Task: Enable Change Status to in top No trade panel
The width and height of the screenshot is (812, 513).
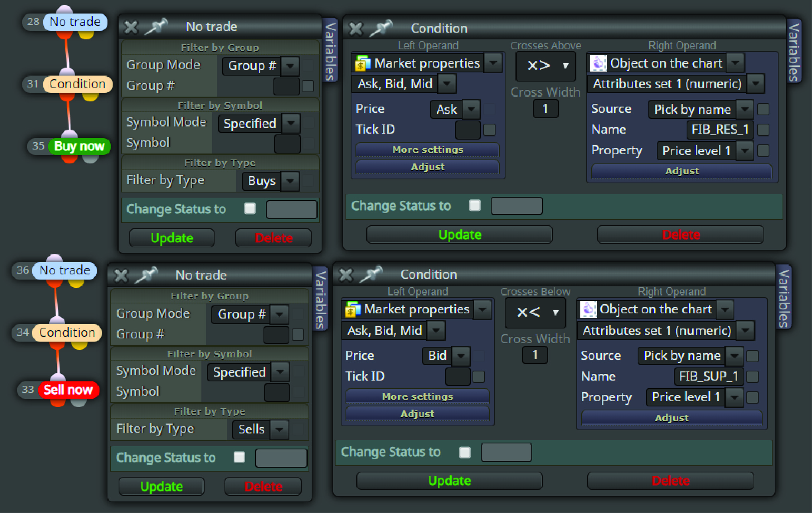Action: (250, 208)
